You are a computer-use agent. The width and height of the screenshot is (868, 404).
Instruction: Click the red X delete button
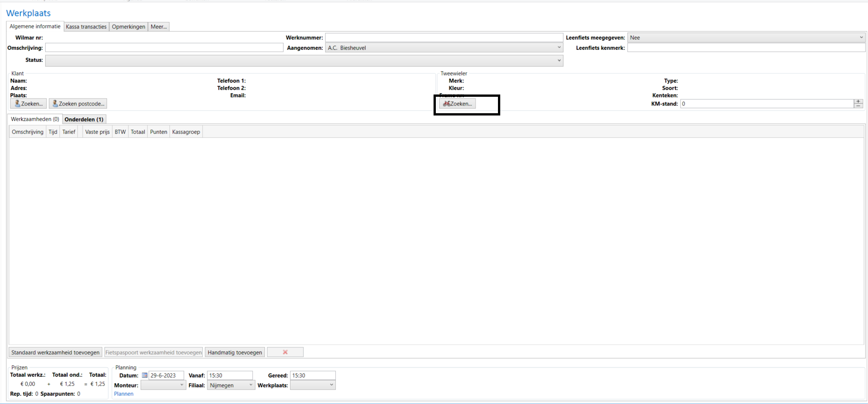coord(285,352)
